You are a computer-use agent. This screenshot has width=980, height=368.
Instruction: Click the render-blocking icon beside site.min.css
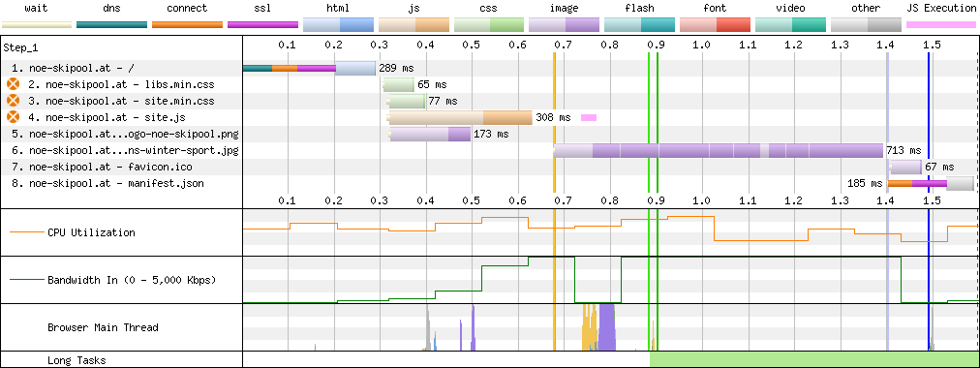coord(13,101)
